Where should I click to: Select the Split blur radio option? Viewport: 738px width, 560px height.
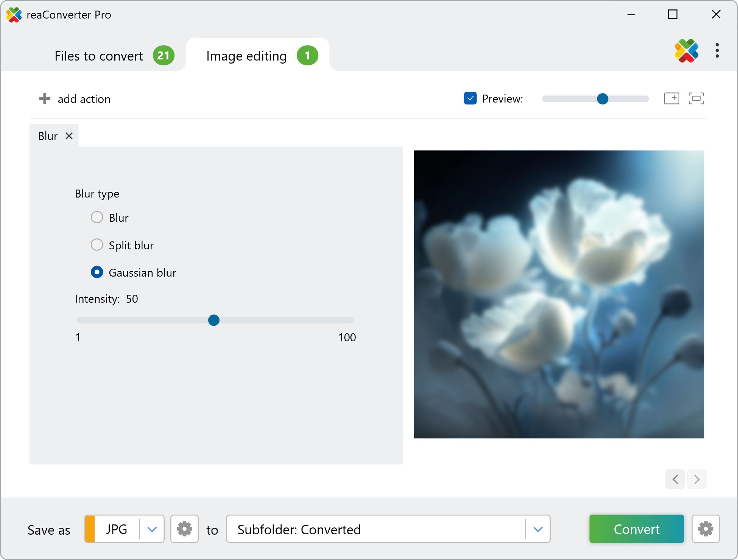[97, 245]
